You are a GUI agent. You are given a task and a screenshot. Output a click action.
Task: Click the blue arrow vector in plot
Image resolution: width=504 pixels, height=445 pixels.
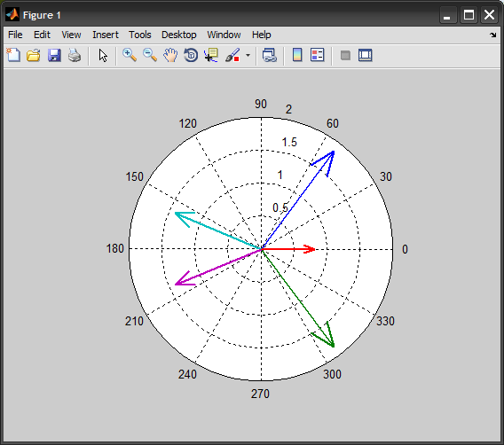point(298,199)
